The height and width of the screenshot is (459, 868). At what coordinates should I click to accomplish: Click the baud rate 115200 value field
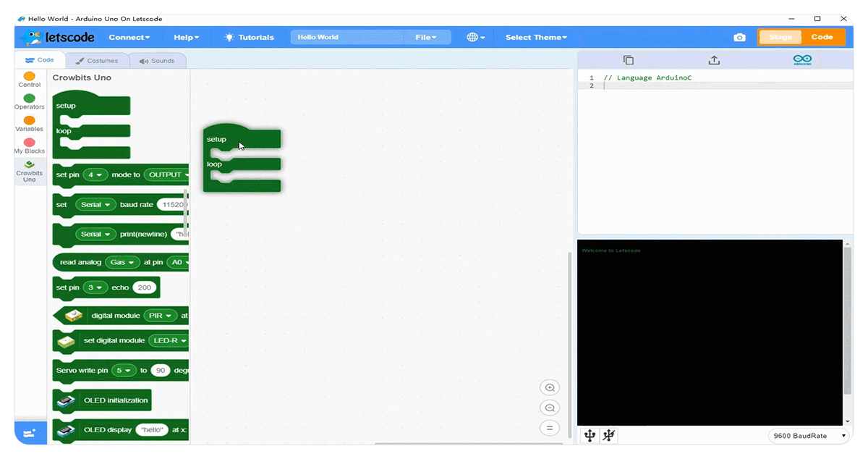(x=172, y=205)
